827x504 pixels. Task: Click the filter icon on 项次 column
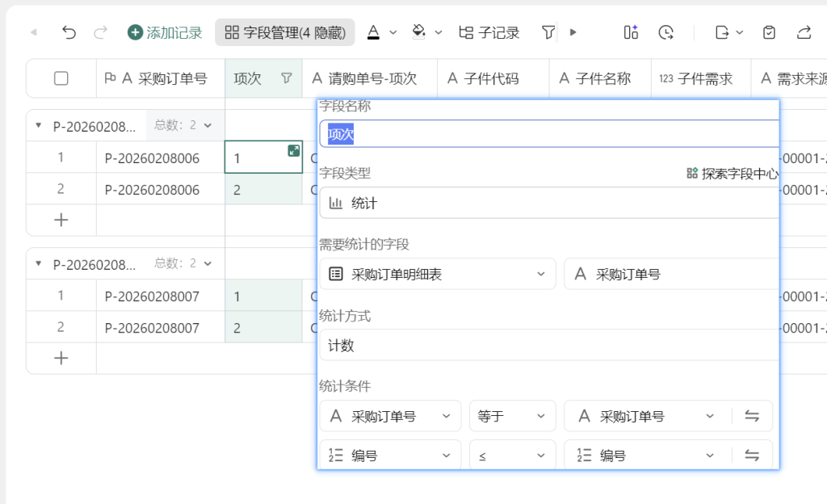[287, 78]
